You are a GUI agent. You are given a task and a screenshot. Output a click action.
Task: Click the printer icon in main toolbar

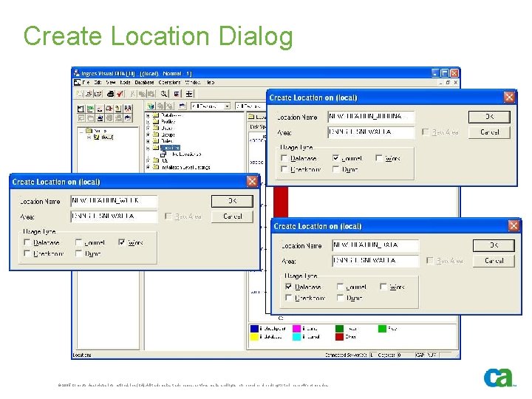coord(110,94)
